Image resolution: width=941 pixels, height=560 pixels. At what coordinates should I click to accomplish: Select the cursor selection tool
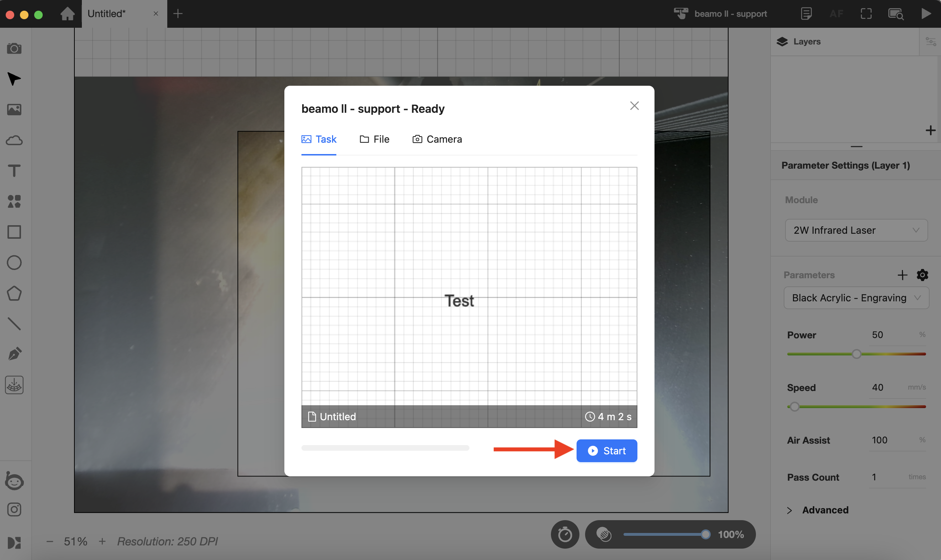[14, 79]
